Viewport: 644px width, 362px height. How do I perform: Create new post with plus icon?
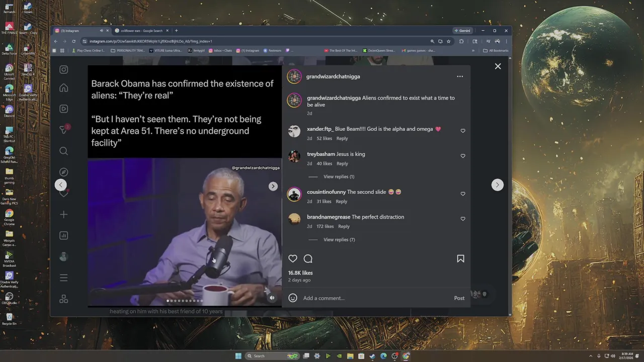(x=64, y=215)
